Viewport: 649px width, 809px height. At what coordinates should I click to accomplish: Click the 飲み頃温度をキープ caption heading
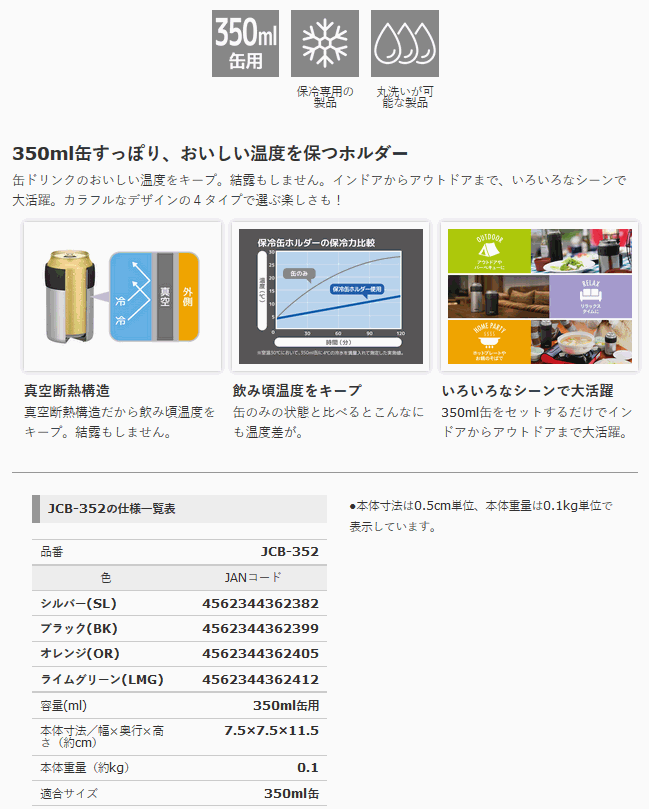[297, 390]
